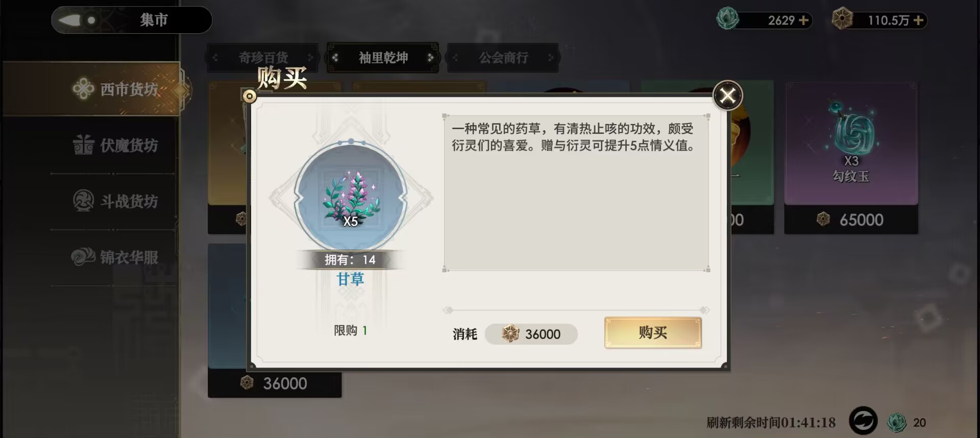Close the 购买 purchase dialog
980x438 pixels.
(727, 95)
